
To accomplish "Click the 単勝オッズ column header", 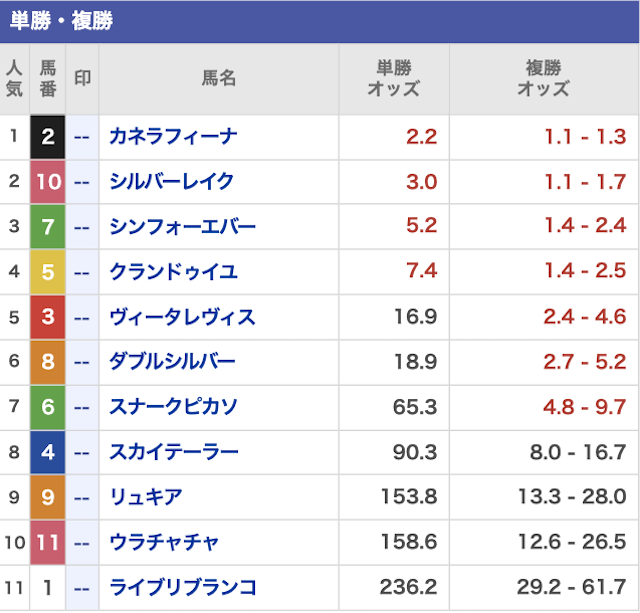I will click(x=394, y=78).
